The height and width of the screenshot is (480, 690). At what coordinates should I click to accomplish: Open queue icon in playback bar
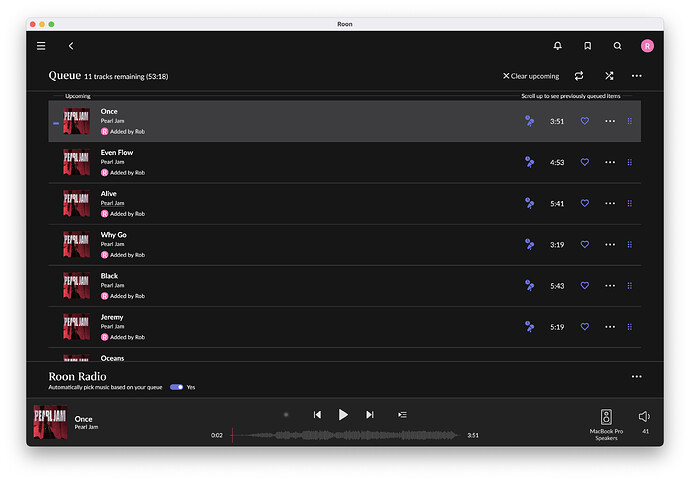(x=402, y=414)
